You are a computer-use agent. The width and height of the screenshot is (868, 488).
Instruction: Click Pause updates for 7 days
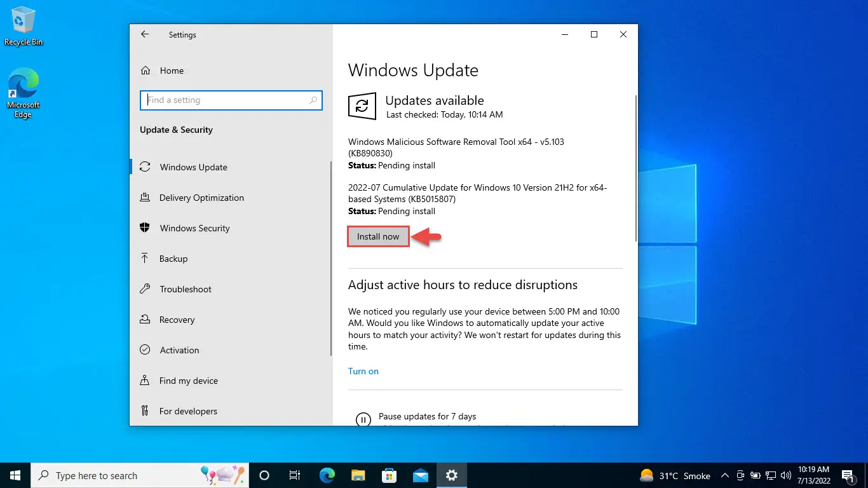(428, 416)
